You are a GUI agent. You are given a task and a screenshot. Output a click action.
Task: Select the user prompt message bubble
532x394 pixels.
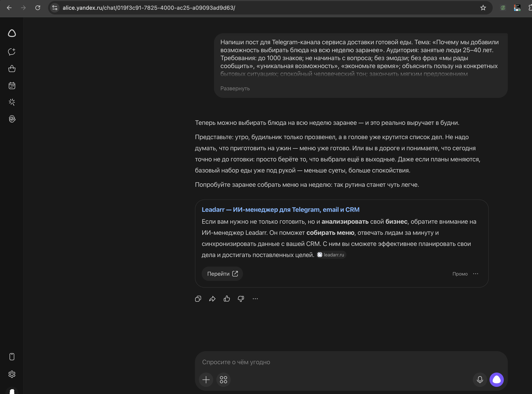[360, 65]
